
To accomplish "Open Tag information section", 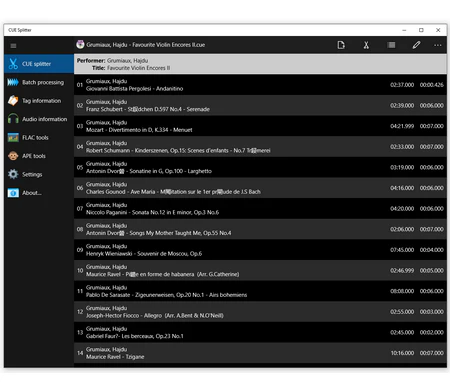I will point(39,101).
